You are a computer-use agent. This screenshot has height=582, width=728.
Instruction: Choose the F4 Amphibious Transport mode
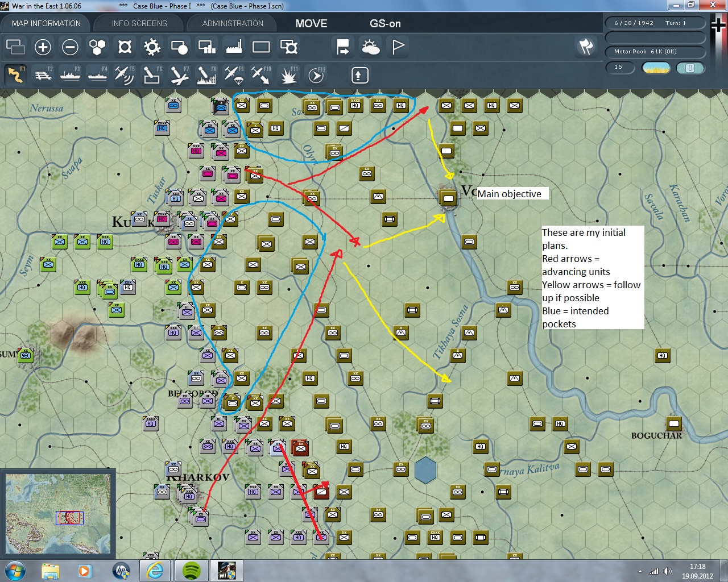coord(97,75)
